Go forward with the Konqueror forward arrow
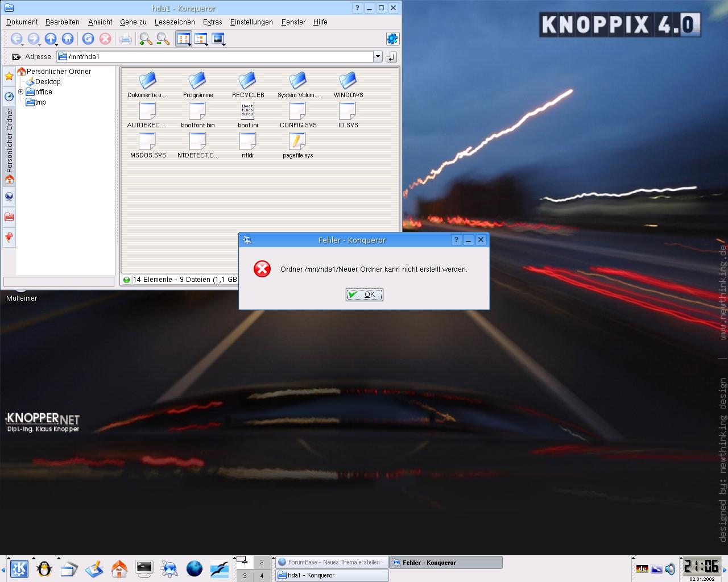 [x=34, y=39]
